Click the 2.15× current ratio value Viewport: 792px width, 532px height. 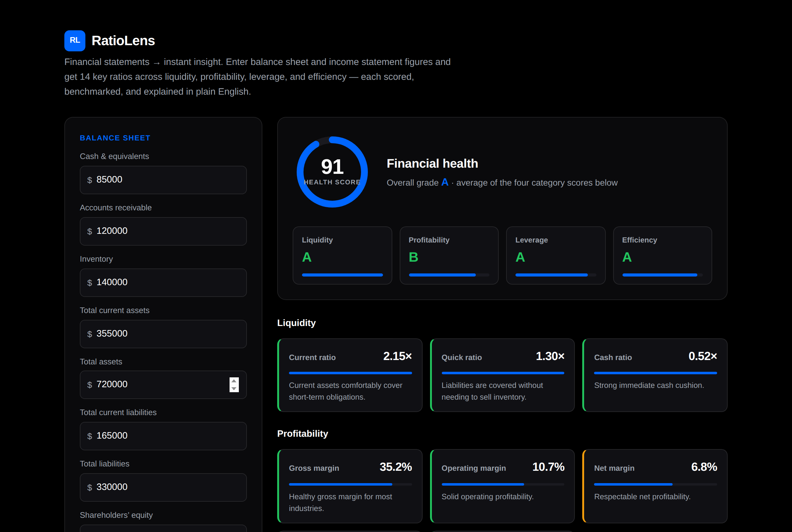(x=397, y=356)
